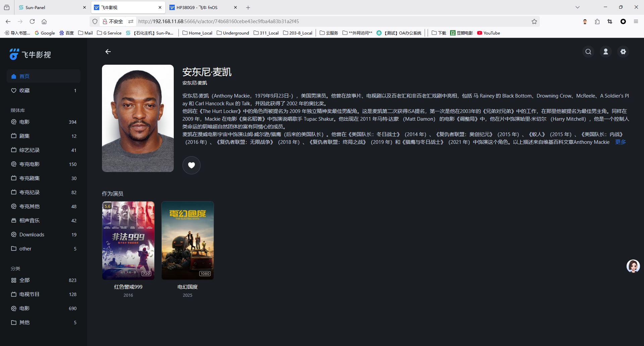Open the 剧集 library in the sidebar

click(x=44, y=136)
